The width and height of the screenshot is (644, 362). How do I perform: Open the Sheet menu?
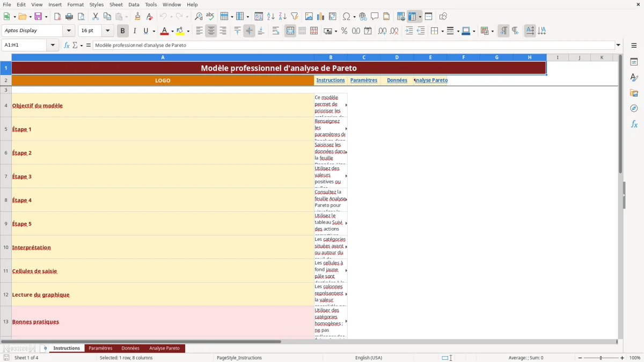[116, 4]
